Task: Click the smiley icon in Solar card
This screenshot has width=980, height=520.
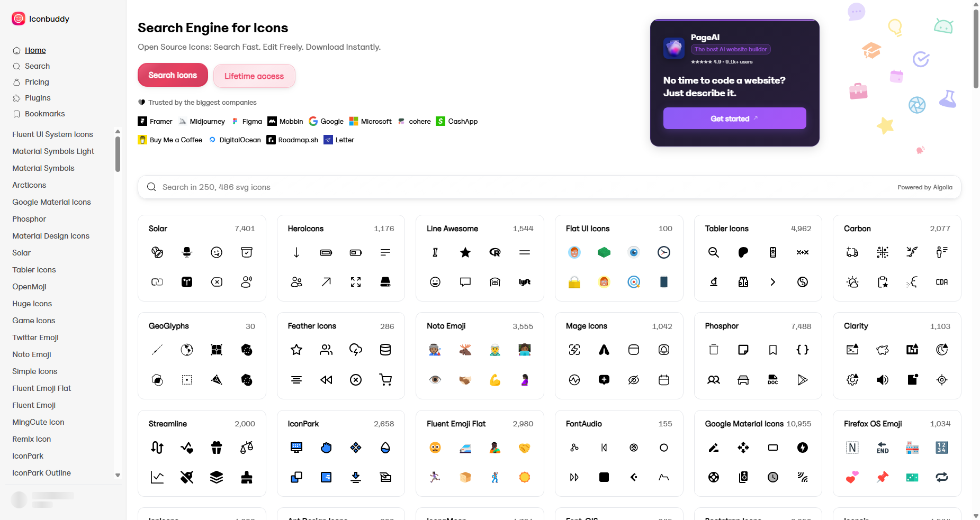Action: pos(217,252)
